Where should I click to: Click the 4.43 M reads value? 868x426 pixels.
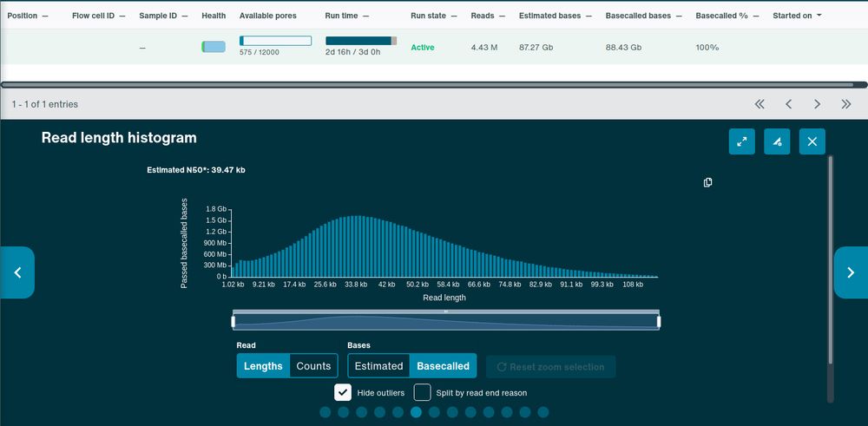point(484,48)
